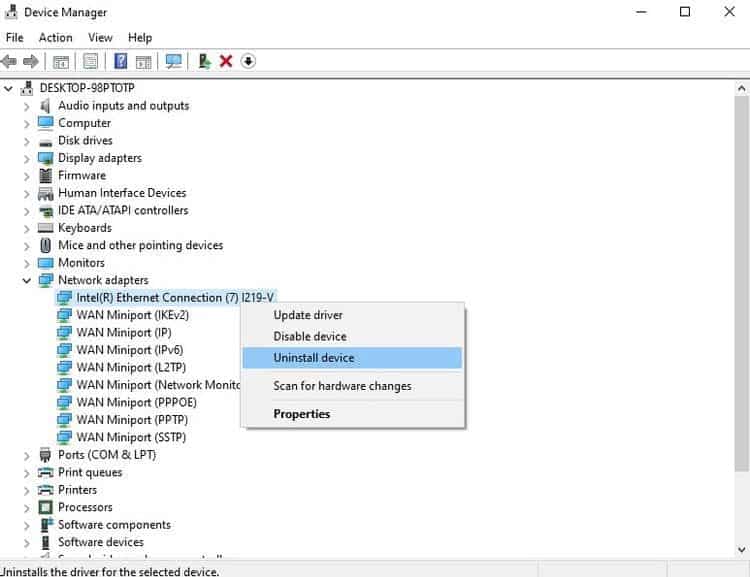Image resolution: width=750 pixels, height=577 pixels.
Task: Open the File menu
Action: 14,37
